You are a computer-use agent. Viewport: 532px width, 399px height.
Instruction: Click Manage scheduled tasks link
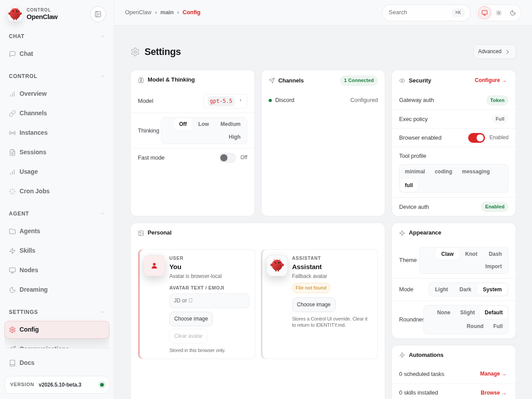[x=493, y=374]
